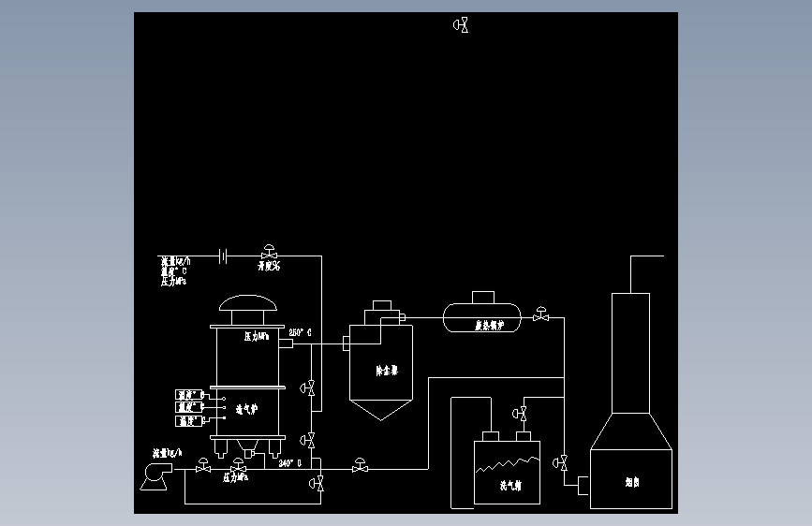Select the top temperature tag box
The height and width of the screenshot is (526, 812).
pyautogui.click(x=189, y=395)
